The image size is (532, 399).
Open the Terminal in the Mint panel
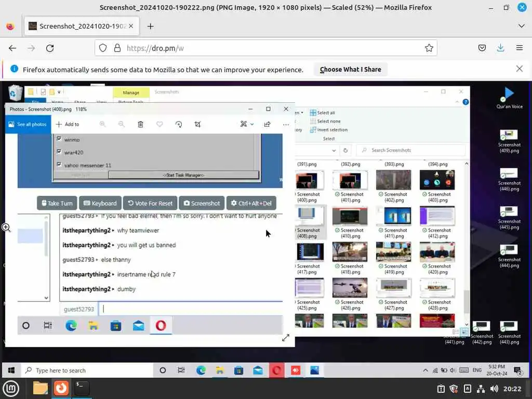tap(82, 388)
